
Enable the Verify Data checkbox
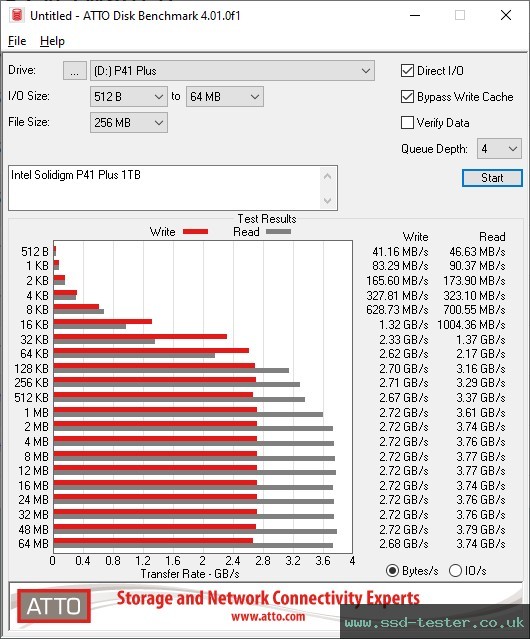407,123
